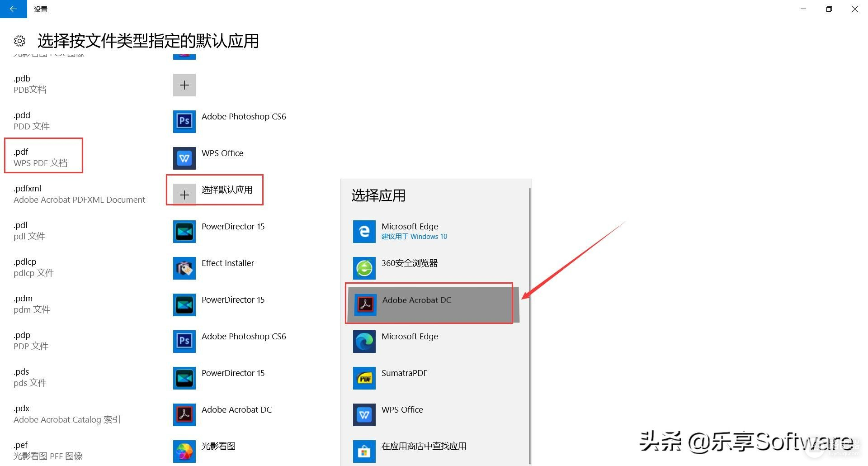
Task: Click new Microsoft Edge icon in app chooser
Action: (364, 342)
